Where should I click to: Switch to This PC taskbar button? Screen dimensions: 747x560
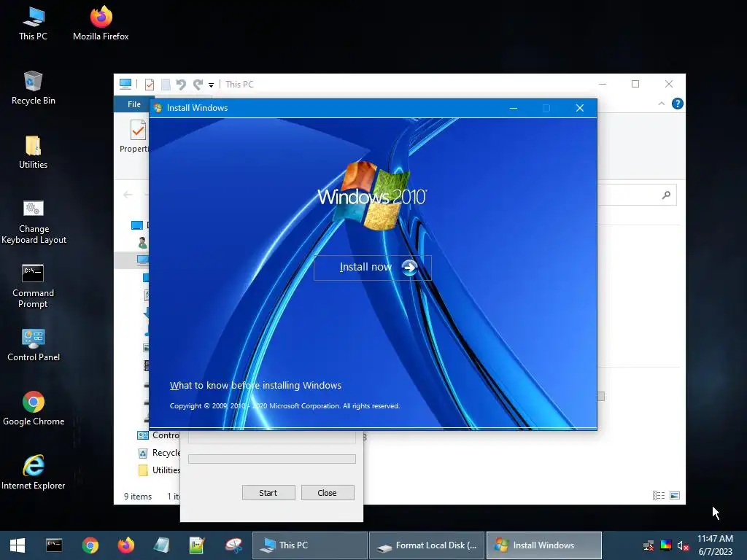click(309, 545)
